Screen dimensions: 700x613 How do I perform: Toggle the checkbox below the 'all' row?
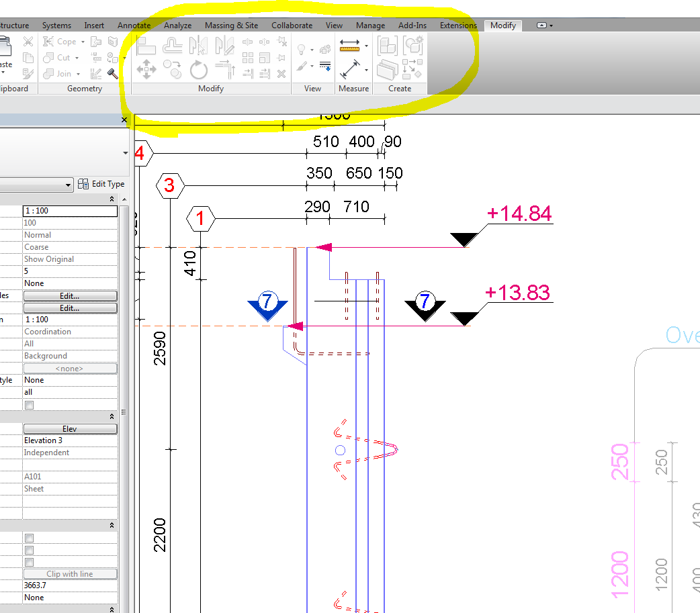pos(30,405)
